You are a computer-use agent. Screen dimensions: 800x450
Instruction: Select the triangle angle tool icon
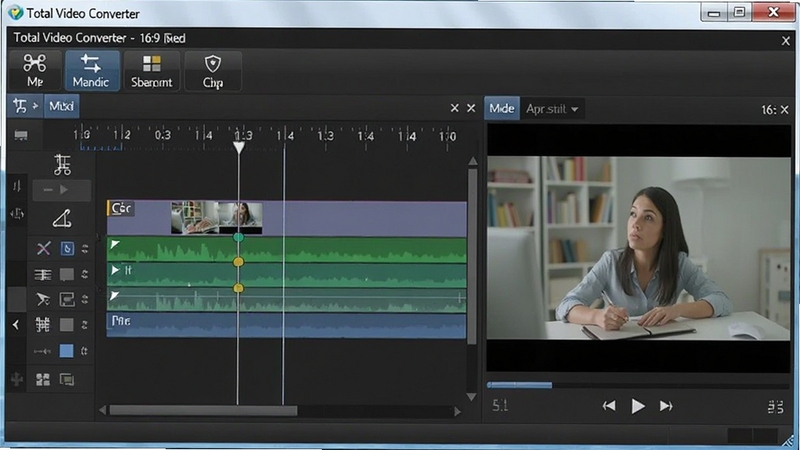[62, 218]
